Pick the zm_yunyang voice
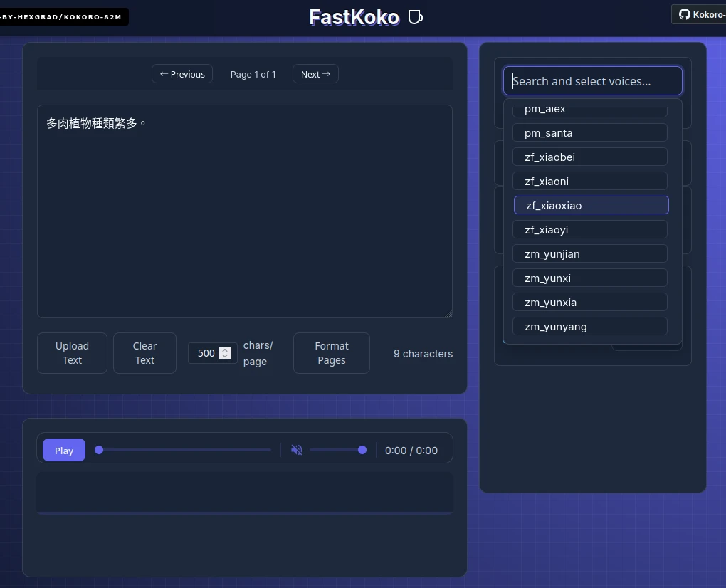The width and height of the screenshot is (726, 588). pyautogui.click(x=589, y=327)
